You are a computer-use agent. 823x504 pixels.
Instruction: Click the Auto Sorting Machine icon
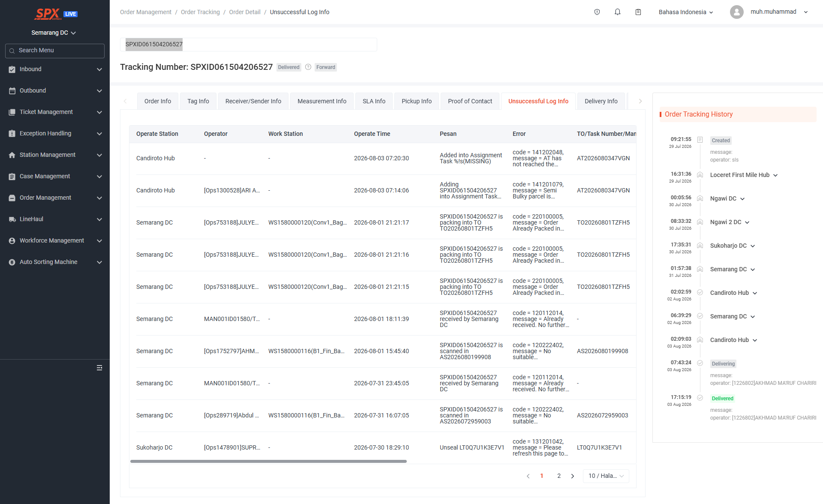(x=12, y=262)
